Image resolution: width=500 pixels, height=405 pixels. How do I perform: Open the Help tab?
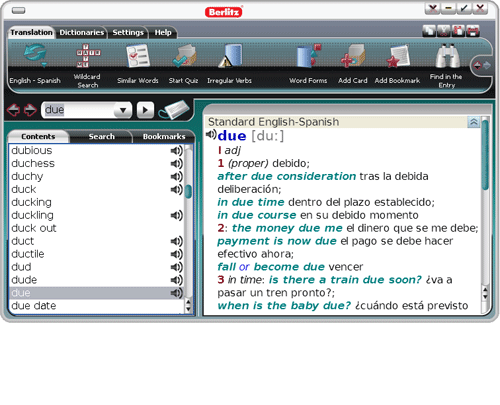pyautogui.click(x=163, y=32)
